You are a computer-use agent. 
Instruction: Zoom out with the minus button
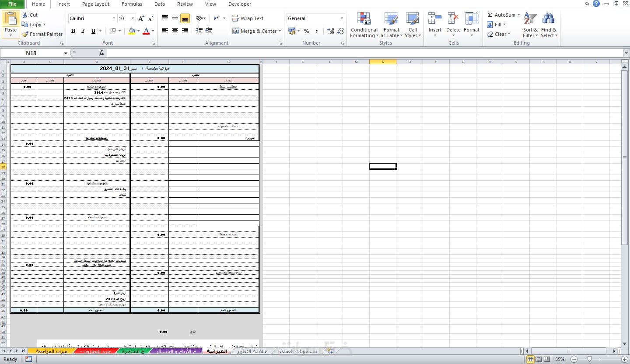(x=574, y=359)
